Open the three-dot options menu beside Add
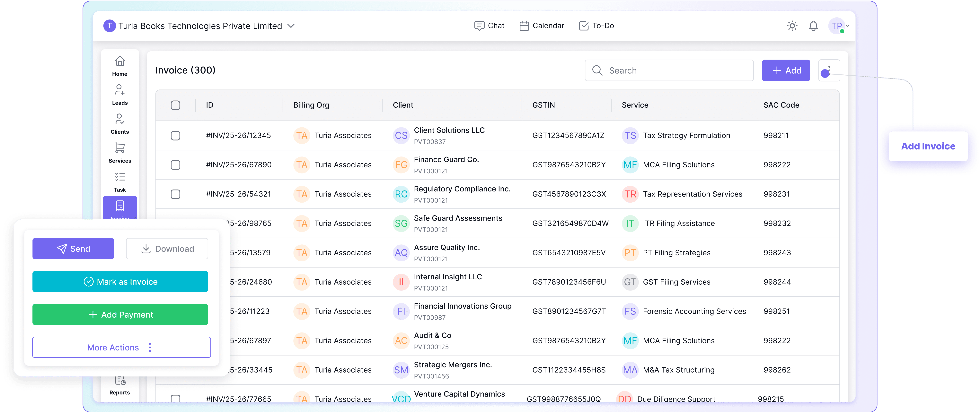 pyautogui.click(x=829, y=70)
